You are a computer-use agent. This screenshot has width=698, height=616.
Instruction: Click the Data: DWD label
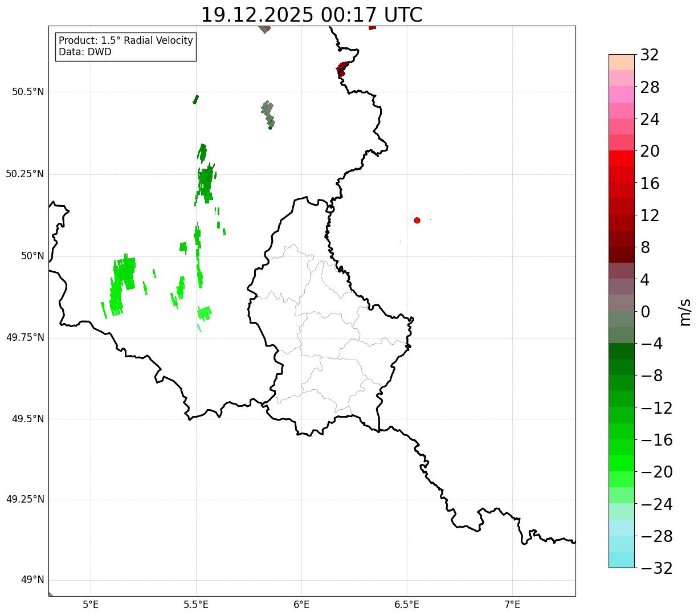click(85, 52)
